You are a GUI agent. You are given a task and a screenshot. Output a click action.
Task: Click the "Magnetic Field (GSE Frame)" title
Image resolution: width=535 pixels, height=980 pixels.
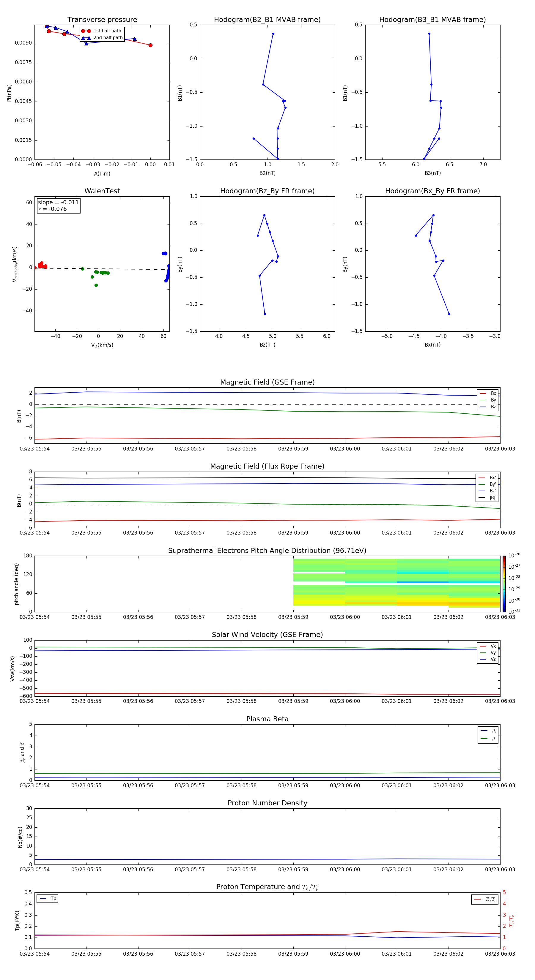pyautogui.click(x=267, y=382)
